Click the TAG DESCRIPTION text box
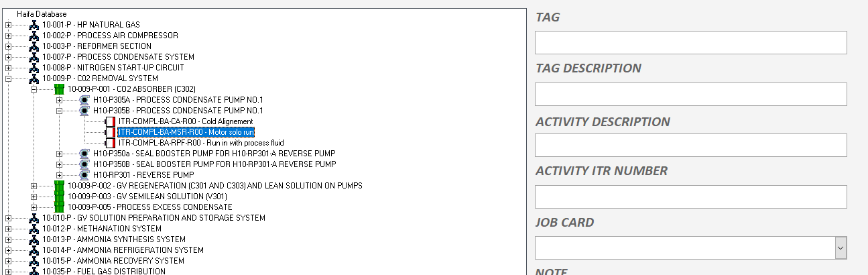 [x=690, y=95]
